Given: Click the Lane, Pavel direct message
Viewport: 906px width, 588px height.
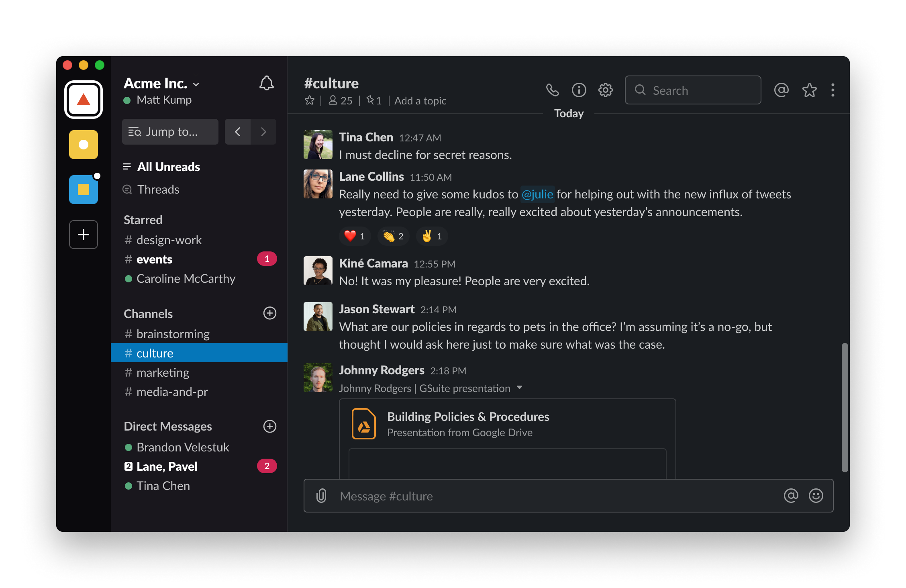Looking at the screenshot, I should coord(167,466).
